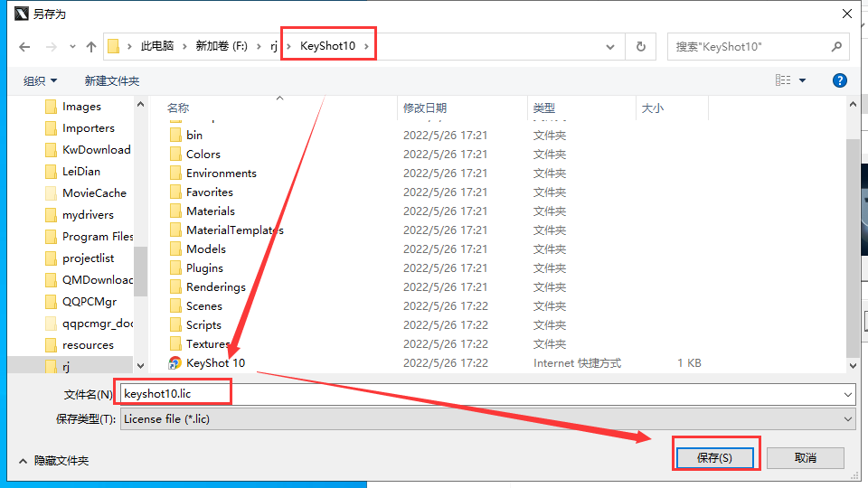The height and width of the screenshot is (488, 868).
Task: Select the Scenes folder icon
Action: [175, 306]
